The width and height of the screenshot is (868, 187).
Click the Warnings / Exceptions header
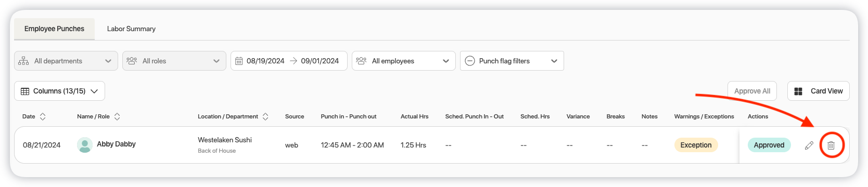(704, 116)
